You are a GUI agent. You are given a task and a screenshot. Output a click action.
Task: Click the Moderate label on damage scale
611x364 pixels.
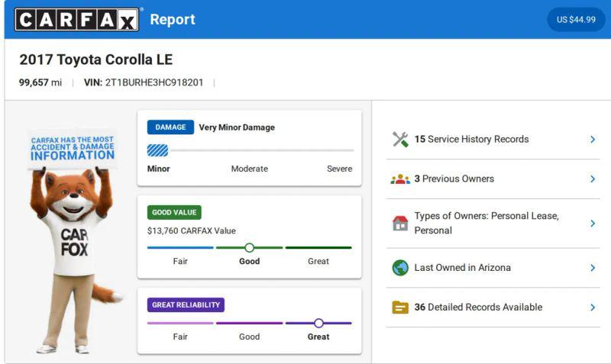click(250, 169)
